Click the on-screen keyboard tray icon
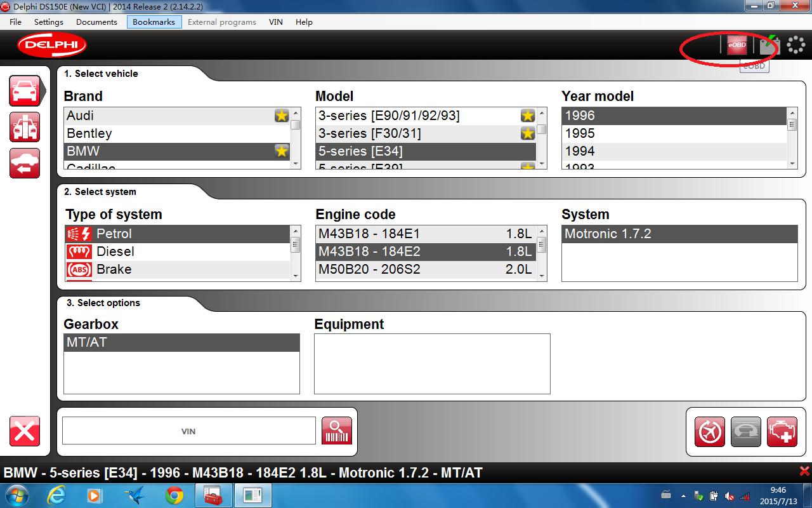This screenshot has height=508, width=812. pos(666,495)
